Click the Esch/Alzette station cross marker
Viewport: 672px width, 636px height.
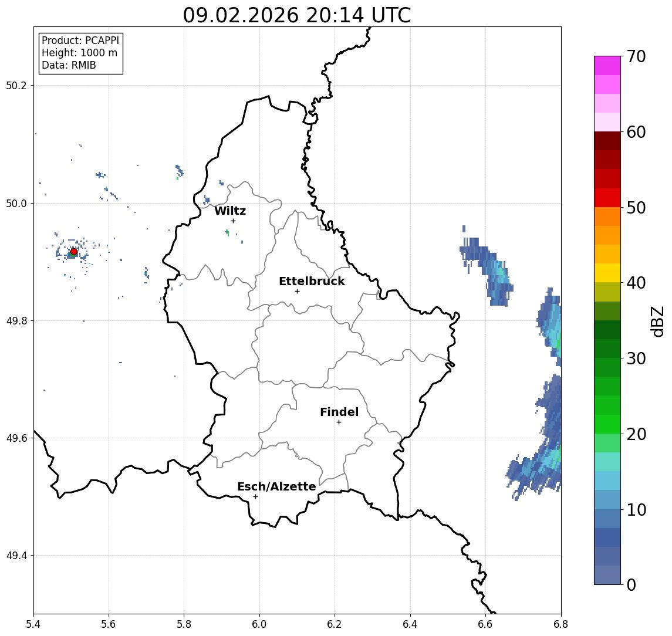255,497
